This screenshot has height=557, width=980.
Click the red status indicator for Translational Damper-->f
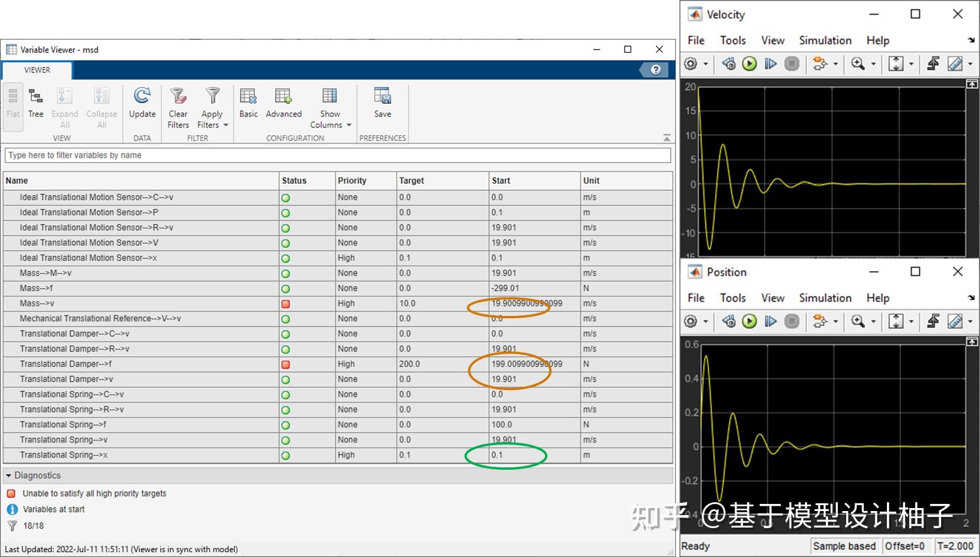[x=286, y=364]
